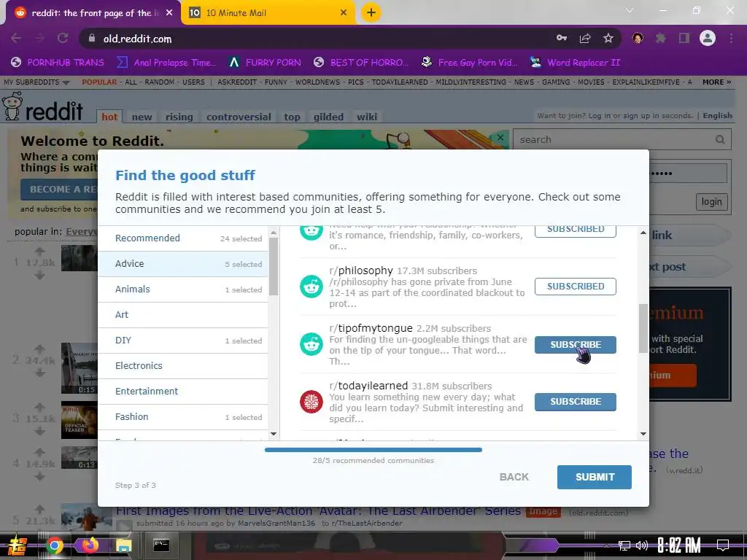Go back with the BACK button
This screenshot has width=747, height=560.
tap(514, 477)
